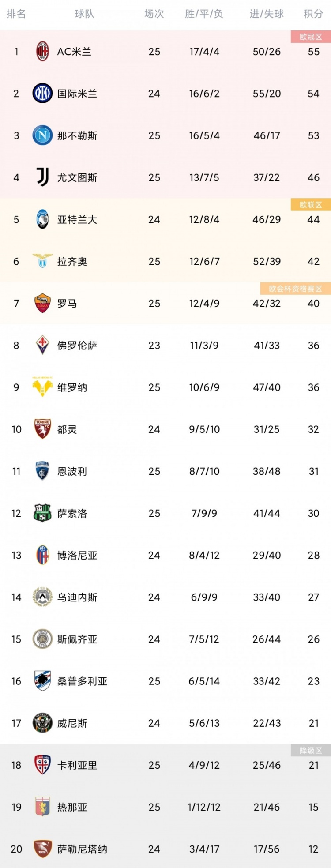331x868 pixels.
Task: Select the Napoli blue N badge
Action: 42,135
